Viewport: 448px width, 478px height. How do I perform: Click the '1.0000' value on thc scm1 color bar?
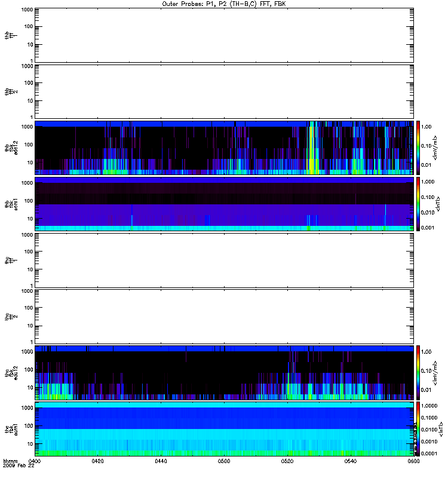pos(429,406)
